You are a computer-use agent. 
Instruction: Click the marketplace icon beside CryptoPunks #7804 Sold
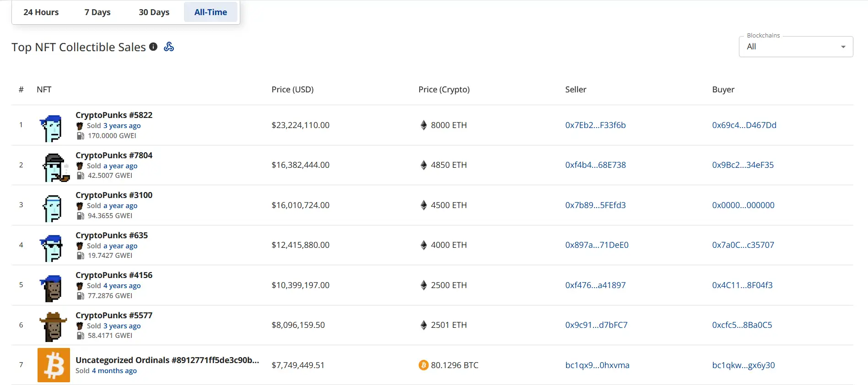point(80,166)
